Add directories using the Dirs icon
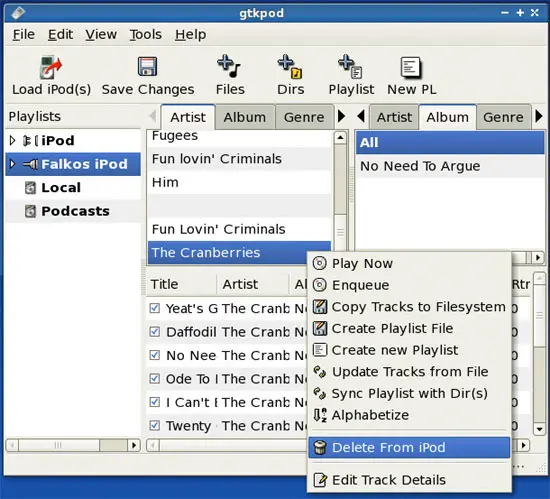The image size is (550, 499). coord(290,66)
